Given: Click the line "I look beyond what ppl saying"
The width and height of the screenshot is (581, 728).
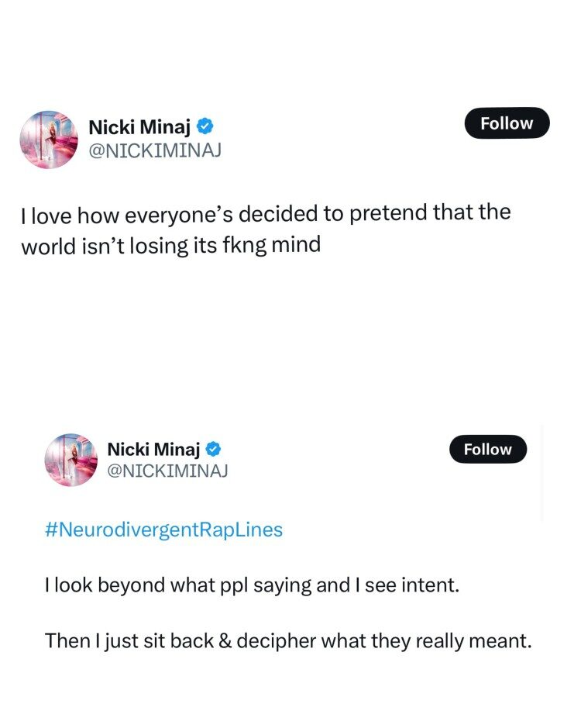Looking at the screenshot, I should click(x=252, y=585).
